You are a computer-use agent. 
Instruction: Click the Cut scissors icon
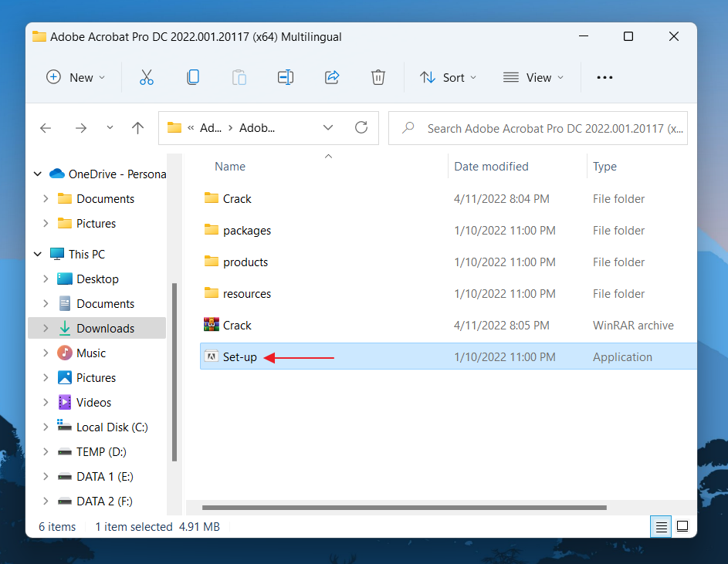coord(146,77)
